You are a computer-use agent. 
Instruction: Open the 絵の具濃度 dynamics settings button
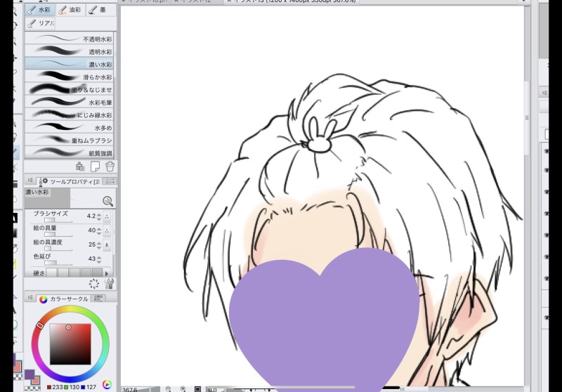(x=107, y=245)
